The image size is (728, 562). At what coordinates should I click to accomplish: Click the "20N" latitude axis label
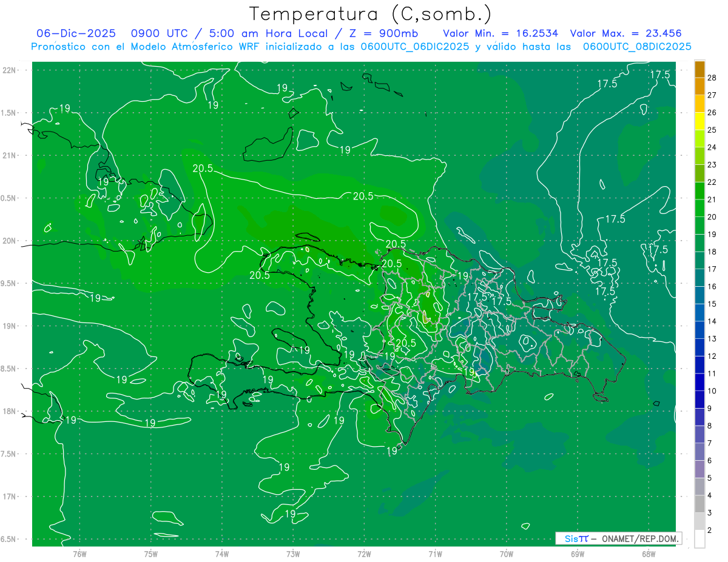point(9,241)
